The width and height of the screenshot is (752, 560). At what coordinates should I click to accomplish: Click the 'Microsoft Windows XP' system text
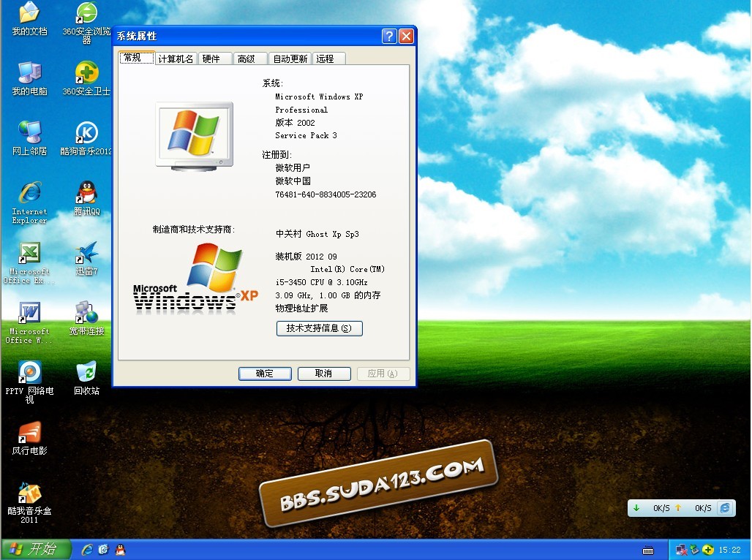[319, 97]
